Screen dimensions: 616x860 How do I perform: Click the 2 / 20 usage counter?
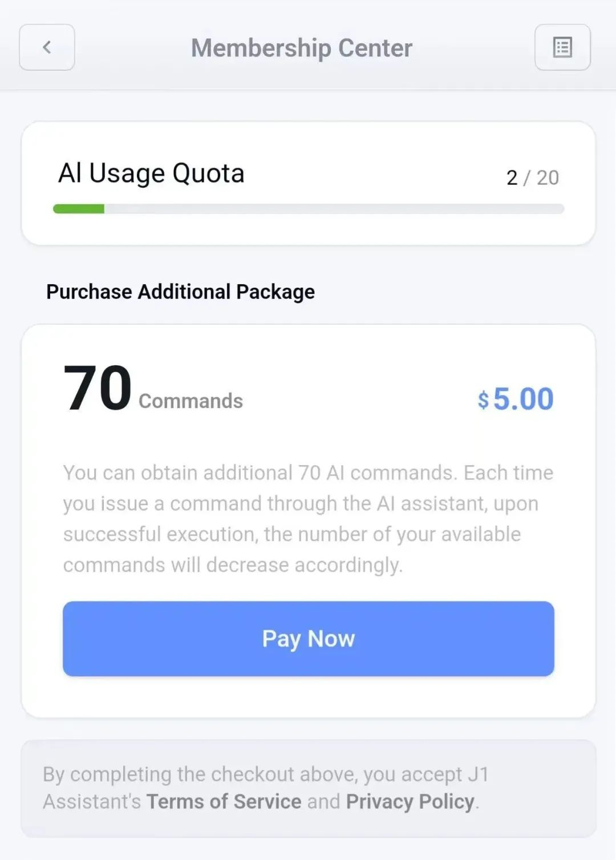point(532,177)
